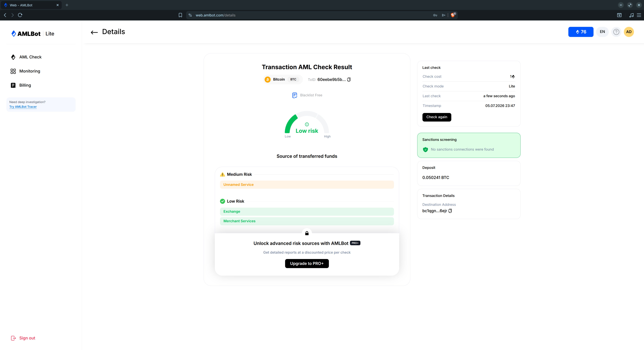Click the Blacklist Free label
Viewport: 644px width, 350px height.
click(311, 95)
